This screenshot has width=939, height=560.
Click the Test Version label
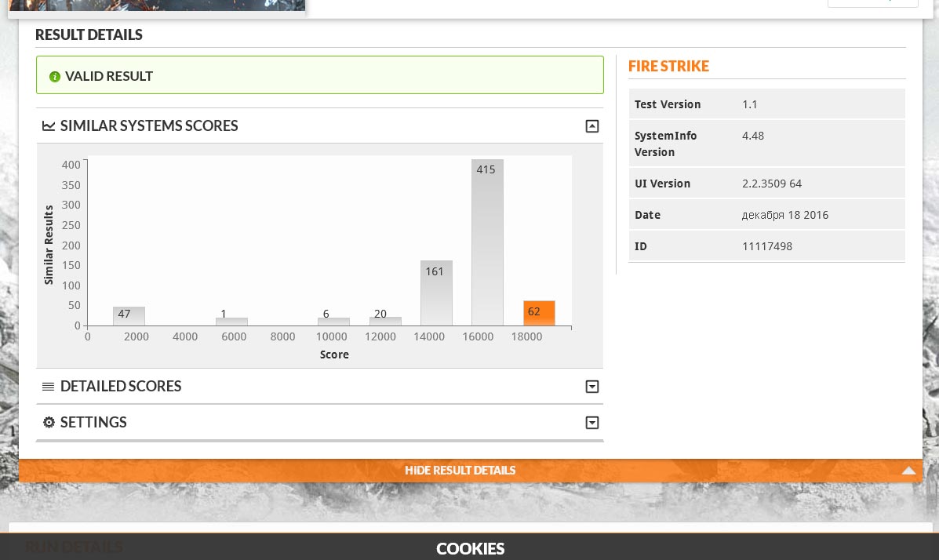[x=668, y=104]
